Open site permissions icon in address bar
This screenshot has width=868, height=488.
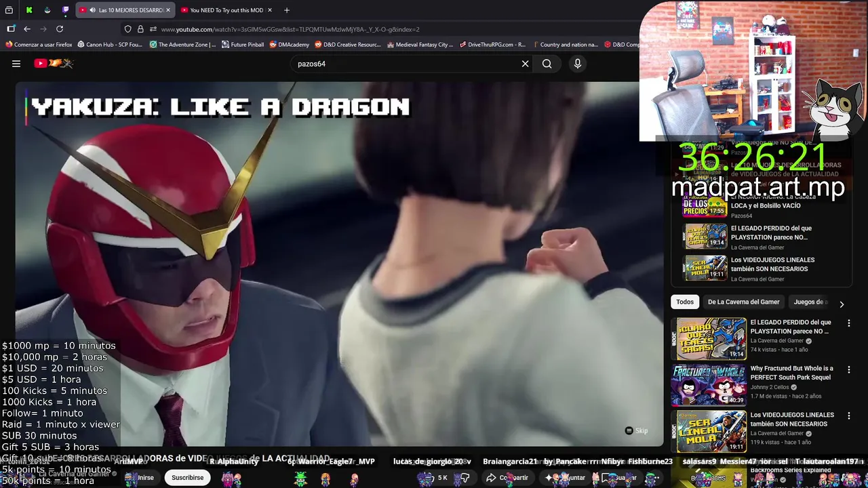153,29
